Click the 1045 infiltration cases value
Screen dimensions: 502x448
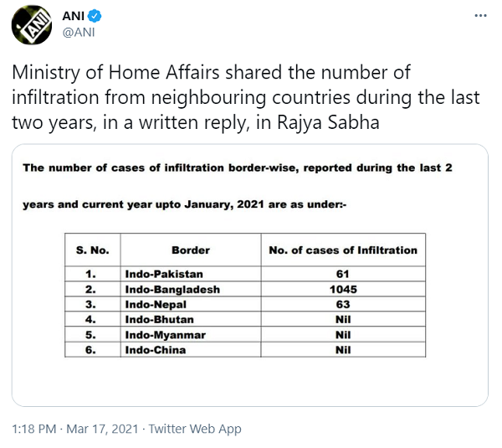coord(341,289)
